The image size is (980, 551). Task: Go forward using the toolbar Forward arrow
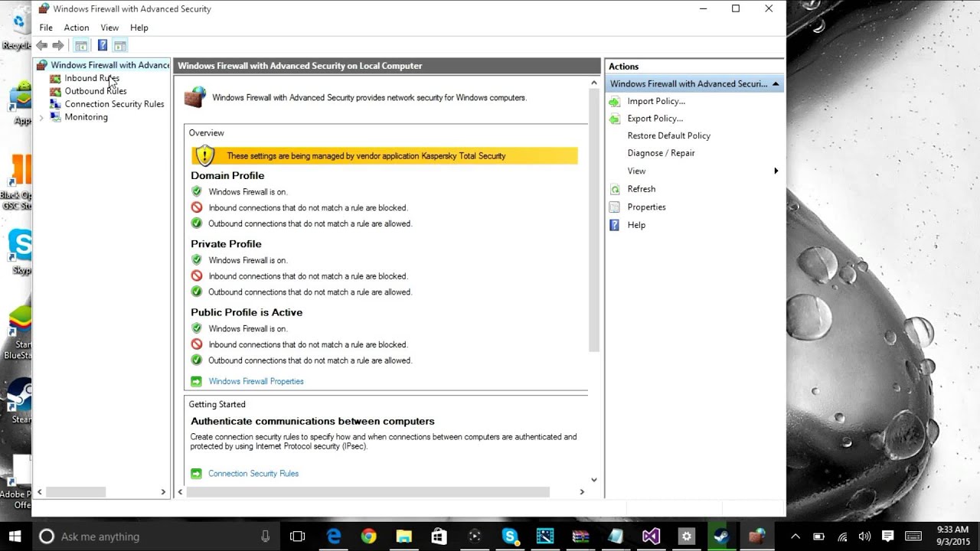(58, 45)
